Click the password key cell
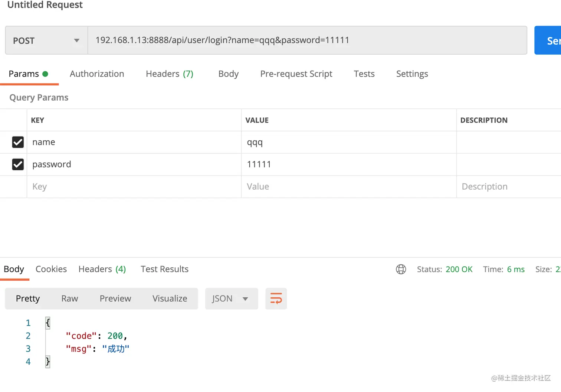Image resolution: width=561 pixels, height=392 pixels. coord(134,164)
